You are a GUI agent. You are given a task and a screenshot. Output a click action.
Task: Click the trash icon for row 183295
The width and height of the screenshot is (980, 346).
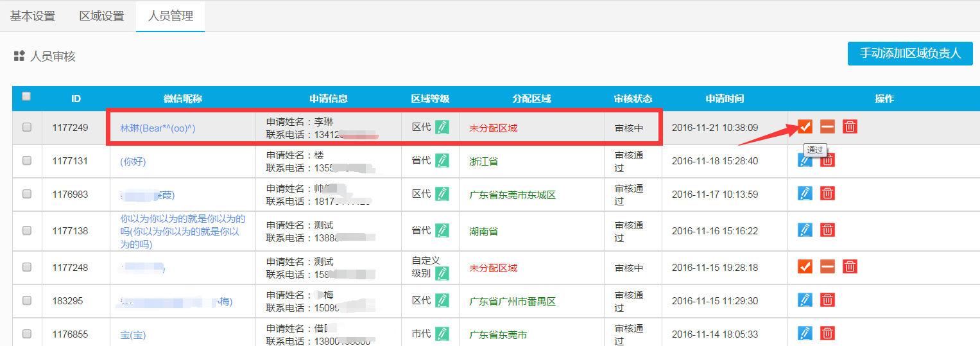click(x=828, y=300)
